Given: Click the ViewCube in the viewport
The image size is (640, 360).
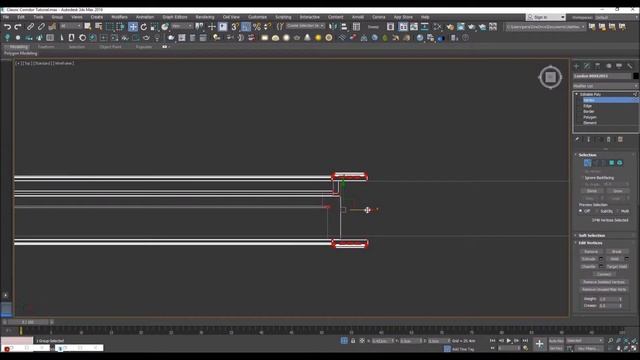Looking at the screenshot, I should coord(550,77).
